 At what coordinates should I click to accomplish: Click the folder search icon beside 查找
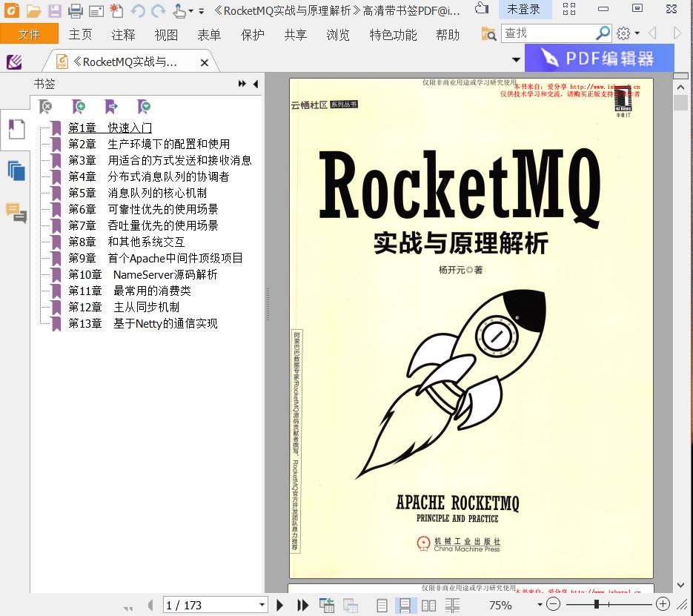(489, 34)
